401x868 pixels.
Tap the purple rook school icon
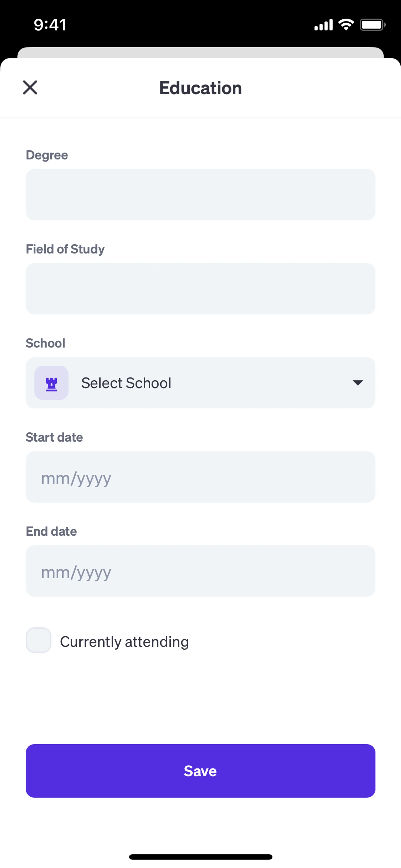(51, 383)
